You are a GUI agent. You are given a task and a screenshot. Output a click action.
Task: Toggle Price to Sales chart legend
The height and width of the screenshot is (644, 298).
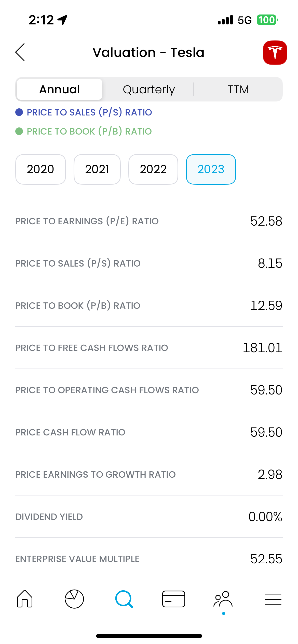point(89,112)
